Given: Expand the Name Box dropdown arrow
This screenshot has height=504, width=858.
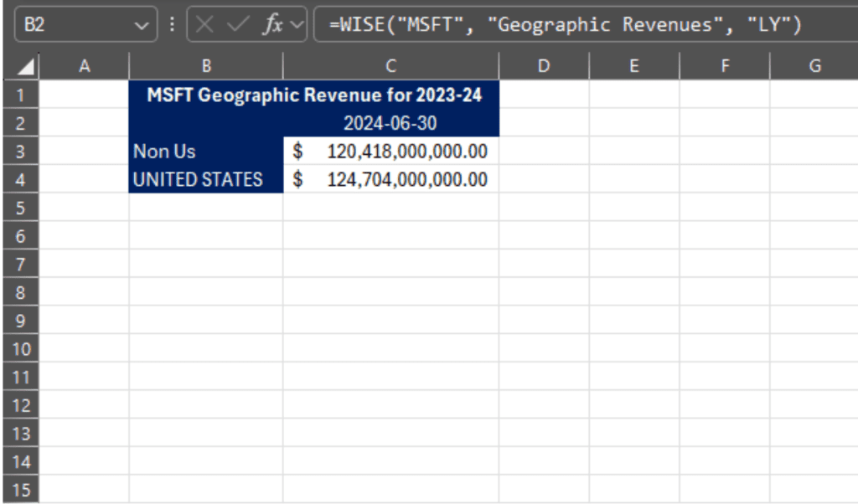Looking at the screenshot, I should [140, 25].
